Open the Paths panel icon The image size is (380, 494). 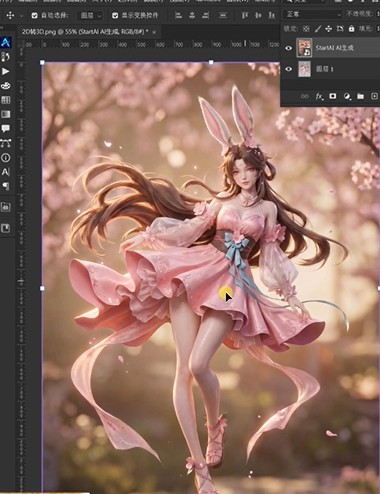point(6,143)
